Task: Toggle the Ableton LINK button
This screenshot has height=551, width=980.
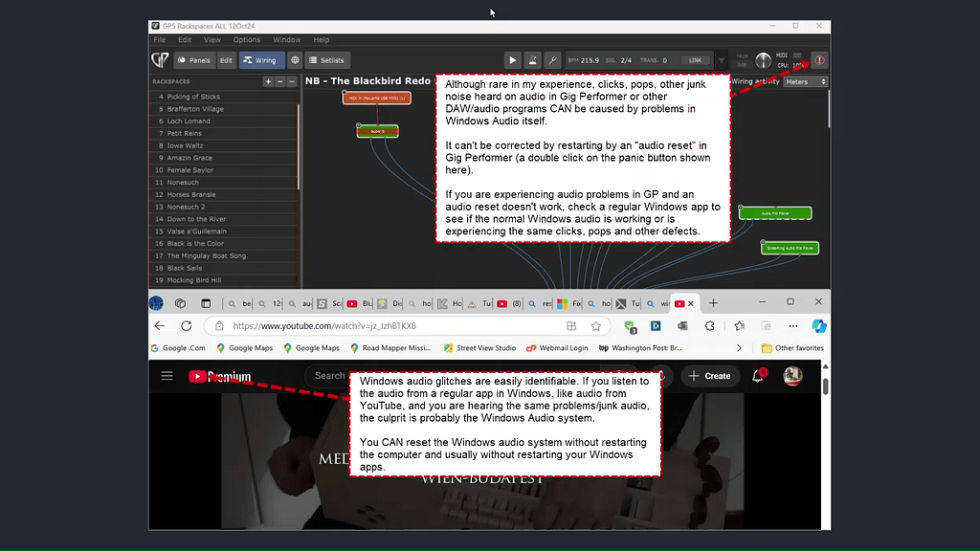Action: (696, 60)
